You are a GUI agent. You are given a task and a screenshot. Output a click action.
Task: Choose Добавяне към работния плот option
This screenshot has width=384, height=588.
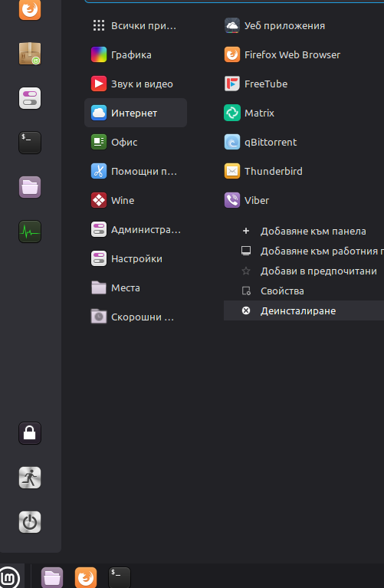point(304,251)
